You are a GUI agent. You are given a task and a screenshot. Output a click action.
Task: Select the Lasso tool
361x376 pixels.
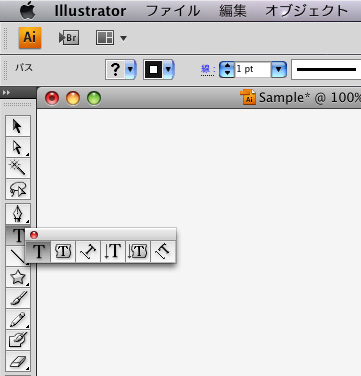point(18,189)
